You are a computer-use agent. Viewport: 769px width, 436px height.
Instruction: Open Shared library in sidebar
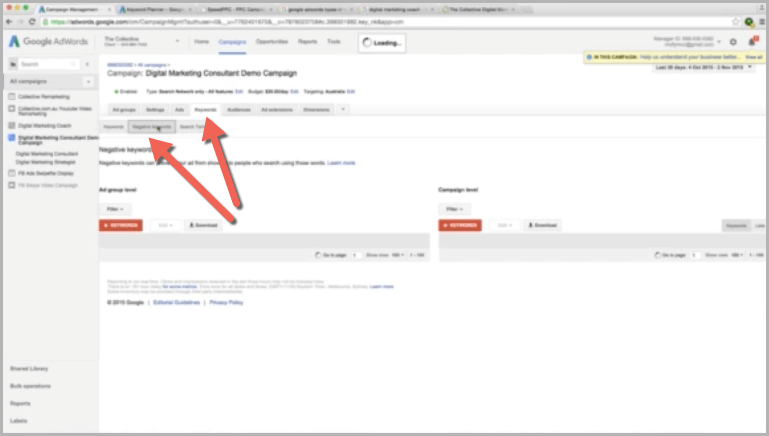click(29, 368)
